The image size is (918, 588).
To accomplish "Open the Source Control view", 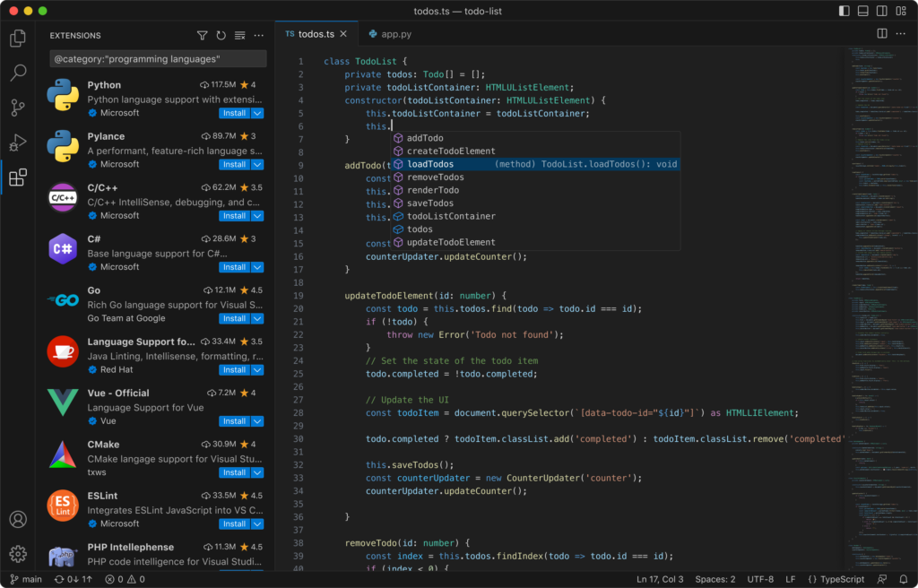I will pos(17,108).
